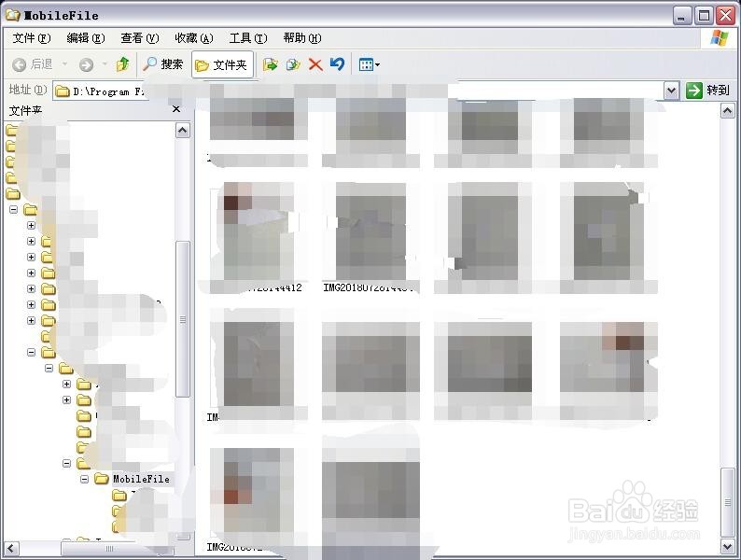
Task: Click the file pane scroll down arrow
Action: point(727,548)
